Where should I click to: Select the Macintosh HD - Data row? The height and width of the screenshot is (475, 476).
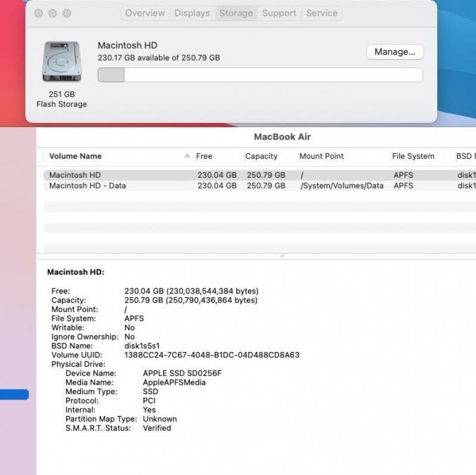pyautogui.click(x=259, y=185)
